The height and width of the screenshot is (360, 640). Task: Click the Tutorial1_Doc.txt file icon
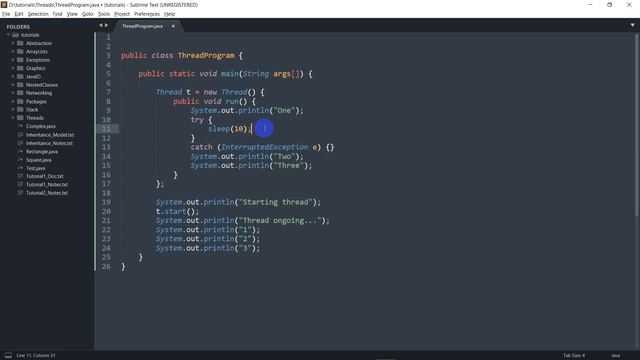click(20, 176)
